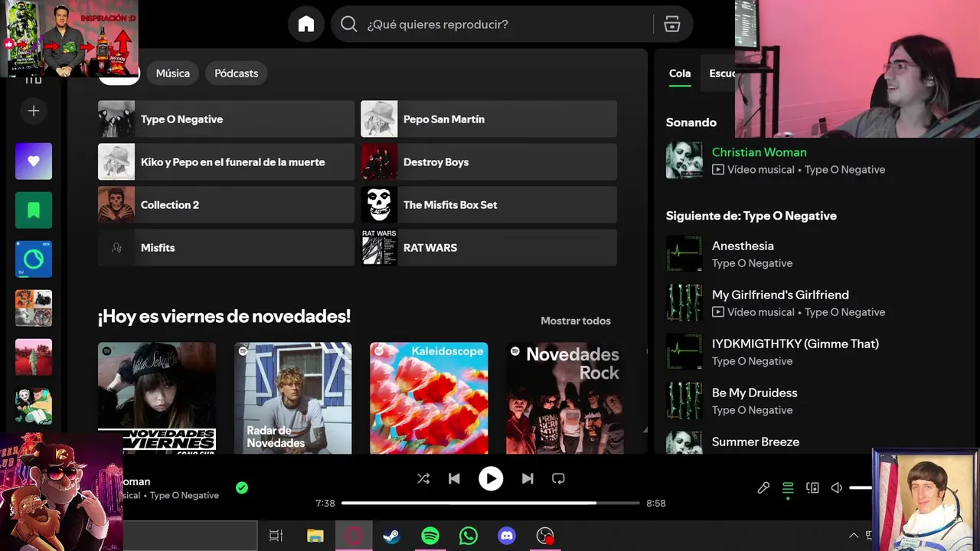Toggle repeat mode
This screenshot has height=551, width=980.
point(558,478)
